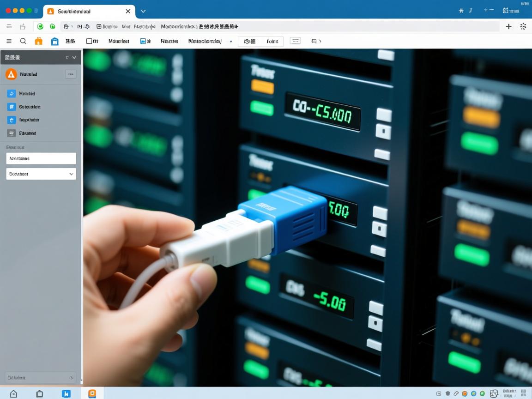This screenshot has height=399, width=532.
Task: Click the blue bookmark icon in the taskbar
Action: tap(66, 393)
